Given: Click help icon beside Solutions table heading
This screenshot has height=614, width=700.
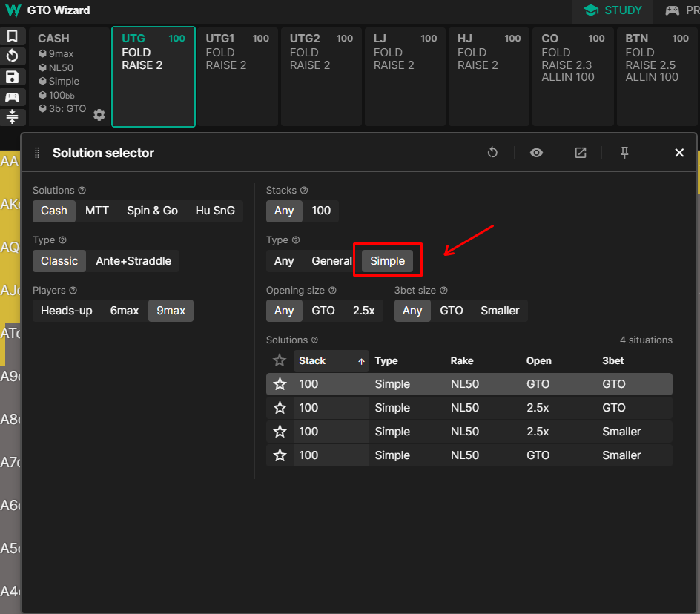Looking at the screenshot, I should coord(314,340).
